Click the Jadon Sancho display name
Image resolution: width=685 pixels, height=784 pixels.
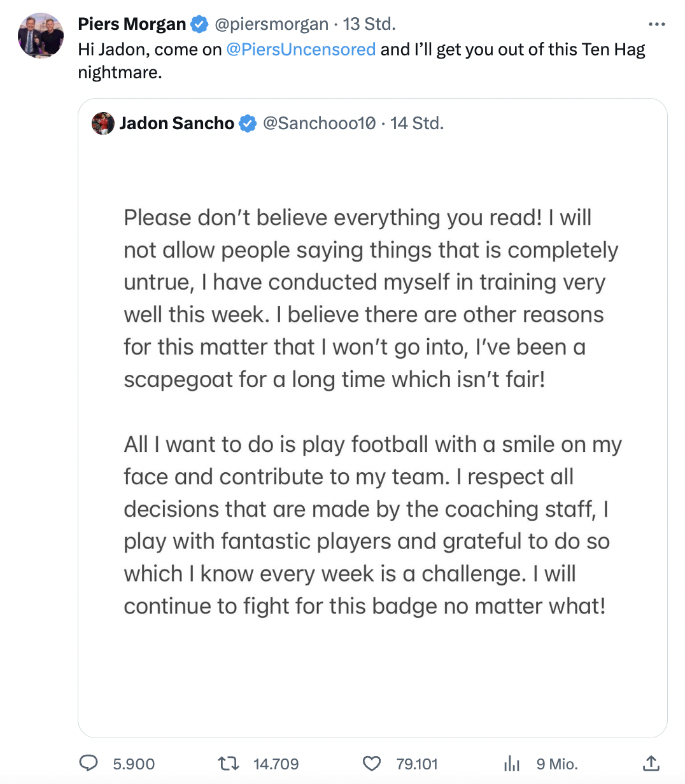[x=177, y=123]
